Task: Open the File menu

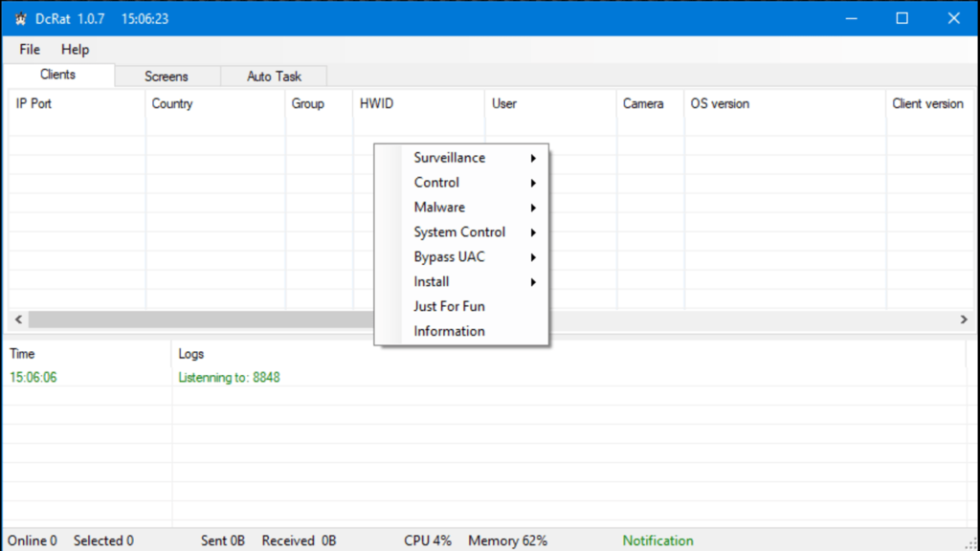Action: [x=30, y=50]
